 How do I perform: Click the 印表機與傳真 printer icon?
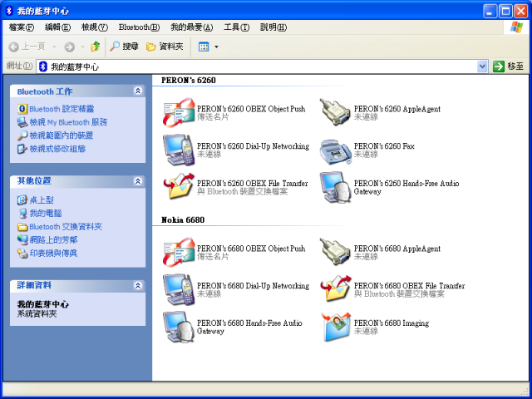(x=22, y=253)
